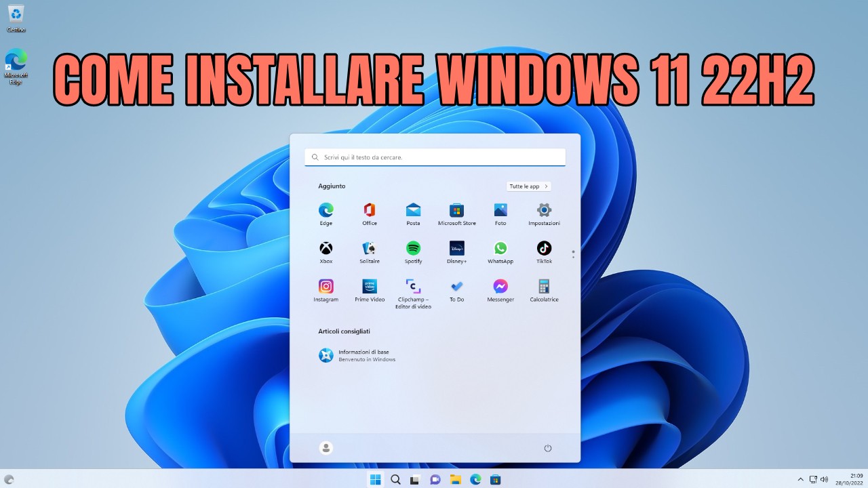Open the To Do app
868x488 pixels.
coord(456,290)
